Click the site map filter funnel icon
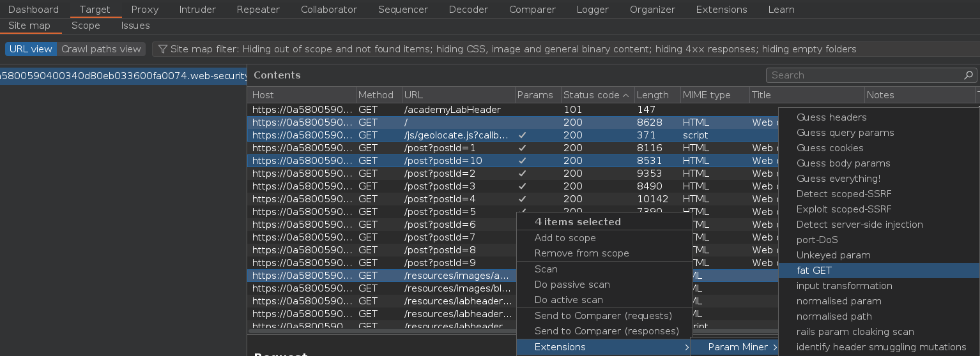The image size is (980, 356). pos(163,49)
